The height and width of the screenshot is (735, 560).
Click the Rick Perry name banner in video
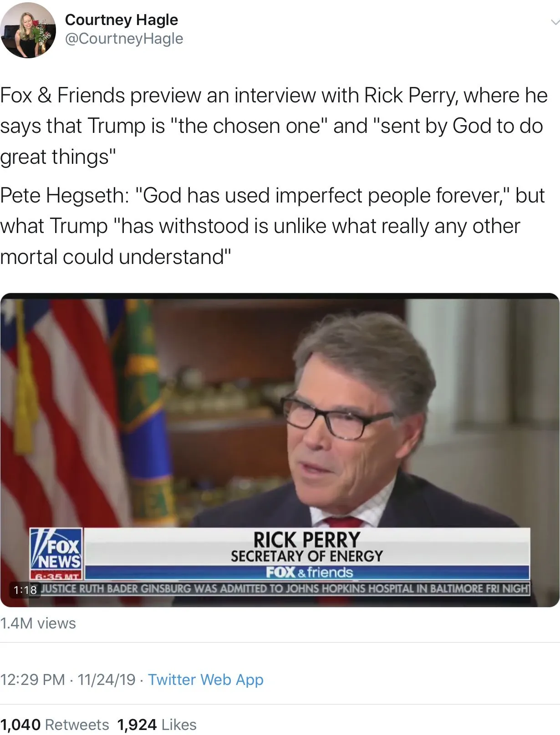307,540
